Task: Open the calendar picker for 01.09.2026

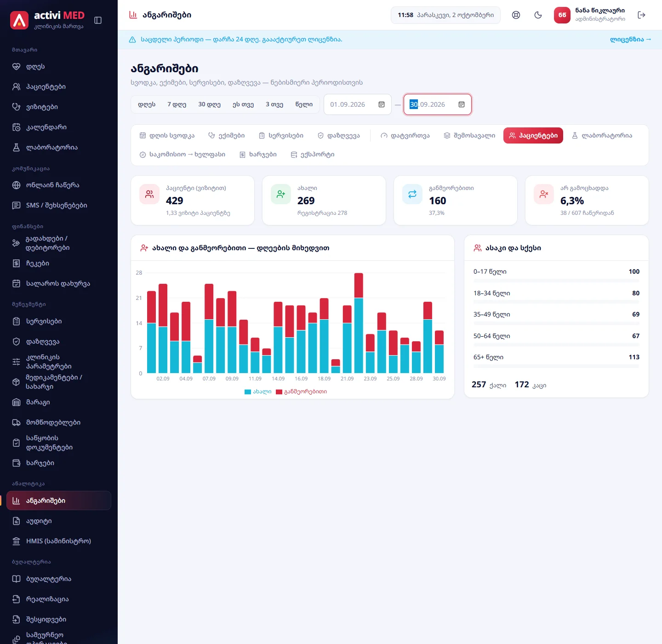Action: point(382,104)
